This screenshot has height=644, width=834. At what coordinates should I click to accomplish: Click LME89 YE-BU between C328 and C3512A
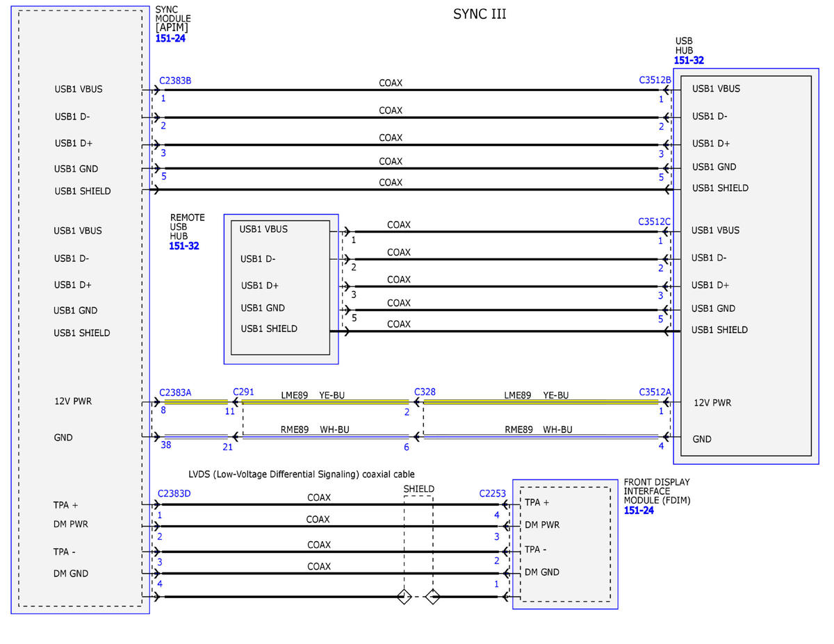pyautogui.click(x=536, y=395)
